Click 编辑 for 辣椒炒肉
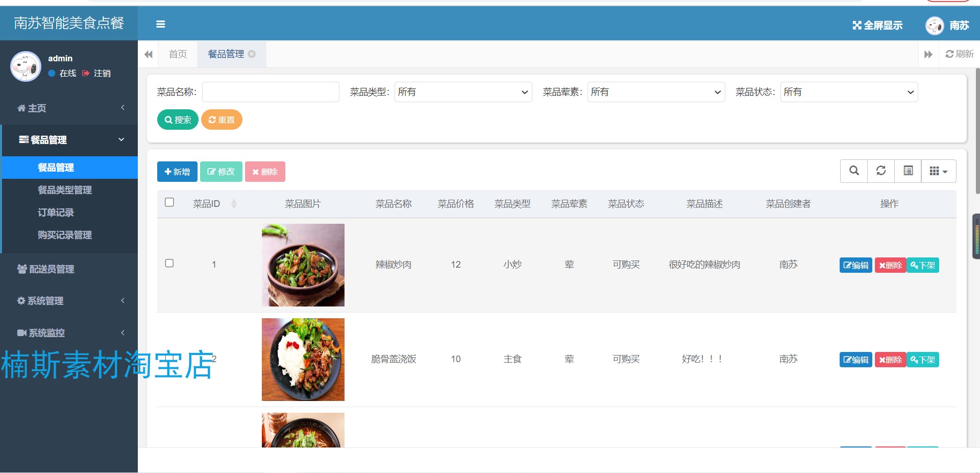This screenshot has height=473, width=980. point(856,265)
